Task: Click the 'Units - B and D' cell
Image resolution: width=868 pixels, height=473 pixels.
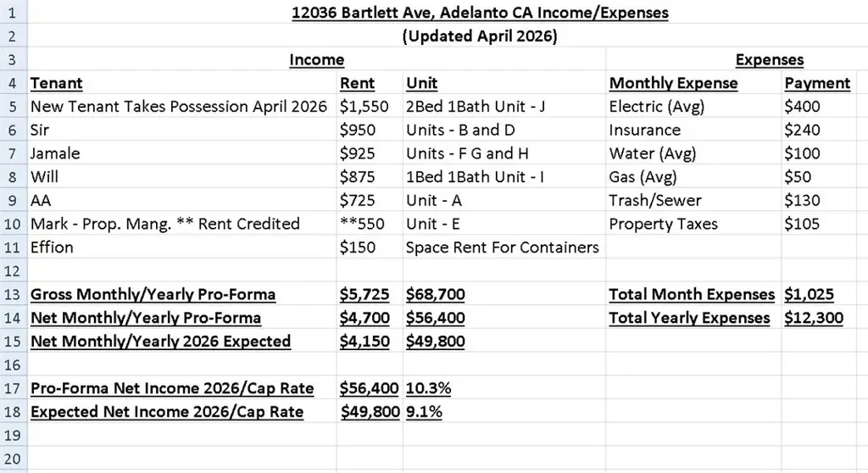Action: [461, 131]
